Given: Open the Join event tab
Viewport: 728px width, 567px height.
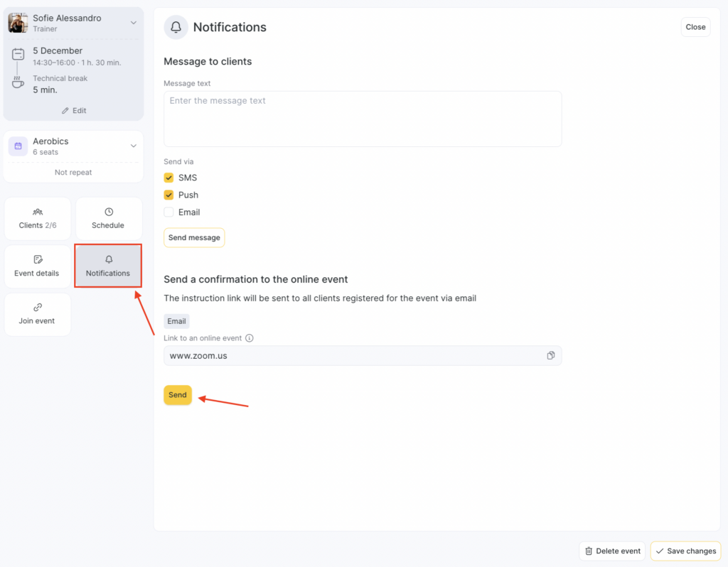Looking at the screenshot, I should pyautogui.click(x=38, y=314).
